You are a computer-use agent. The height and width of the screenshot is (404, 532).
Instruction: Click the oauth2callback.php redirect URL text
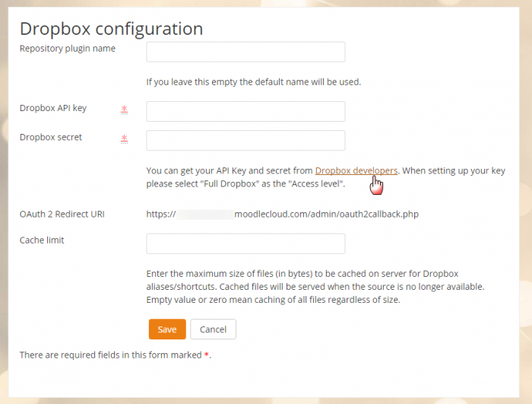tap(327, 214)
